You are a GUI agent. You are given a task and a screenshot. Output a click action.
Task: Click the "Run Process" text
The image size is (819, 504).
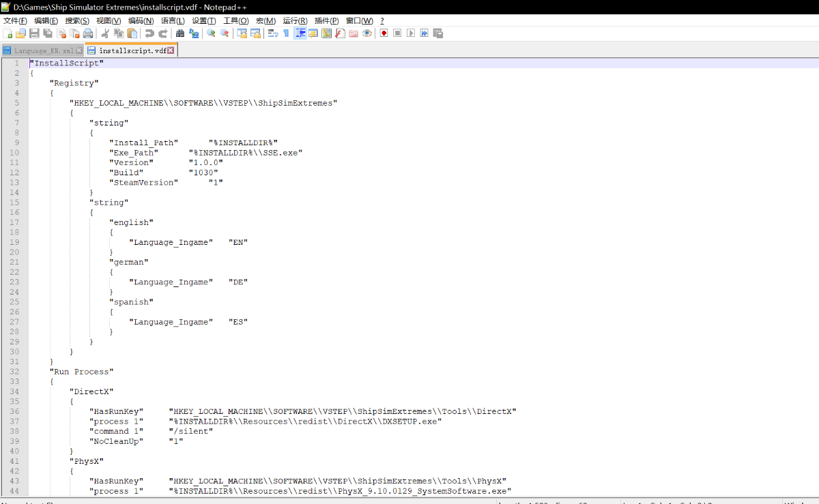81,372
